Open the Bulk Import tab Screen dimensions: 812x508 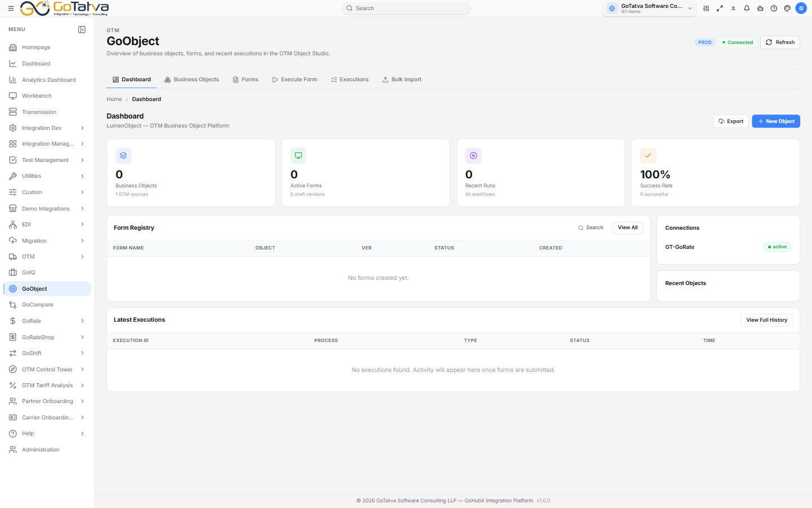(x=401, y=80)
